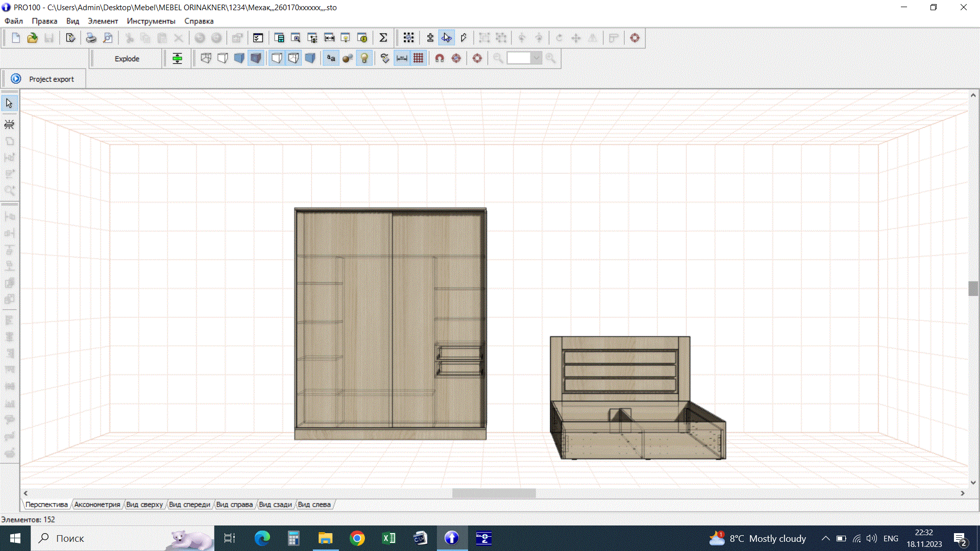Toggle scene lighting with the bulb icon
The height and width of the screenshot is (551, 980).
[x=364, y=58]
